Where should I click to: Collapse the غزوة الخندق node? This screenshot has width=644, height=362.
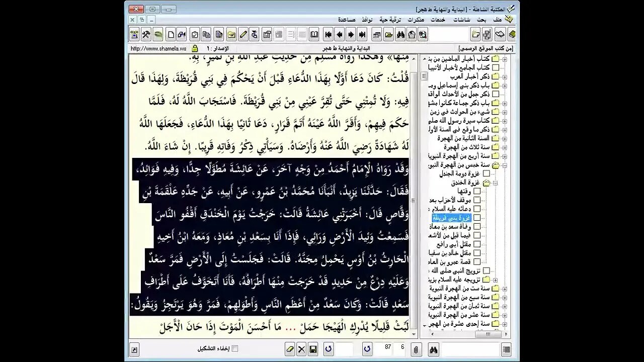[495, 183]
